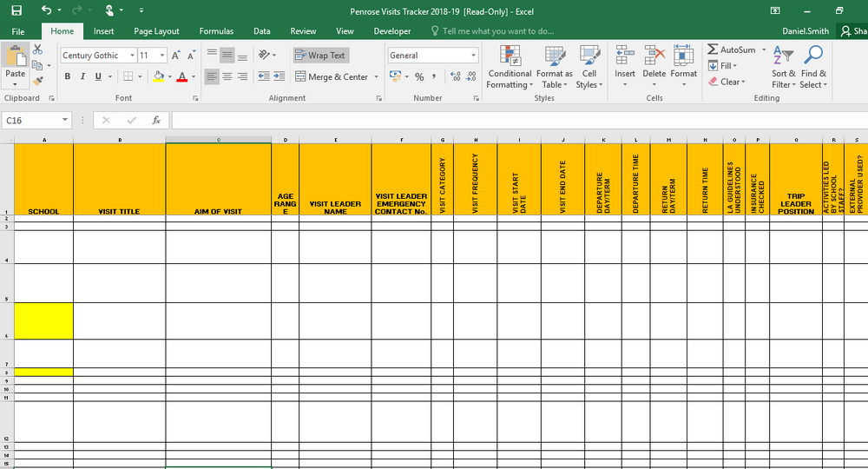This screenshot has width=868, height=469.
Task: Open Format cells menu in Cells group
Action: [684, 67]
